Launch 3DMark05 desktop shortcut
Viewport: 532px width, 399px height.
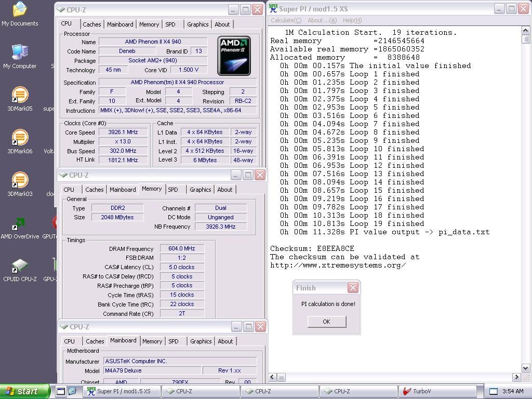pos(20,99)
